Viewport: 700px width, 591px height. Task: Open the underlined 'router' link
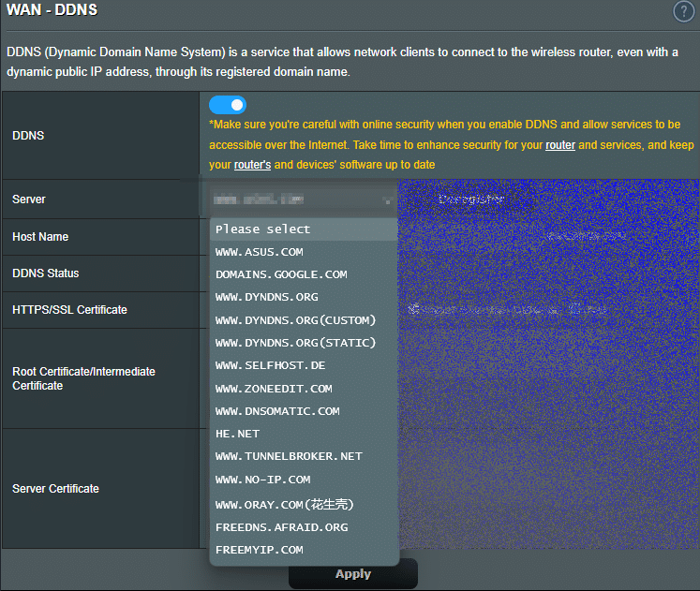pos(560,145)
